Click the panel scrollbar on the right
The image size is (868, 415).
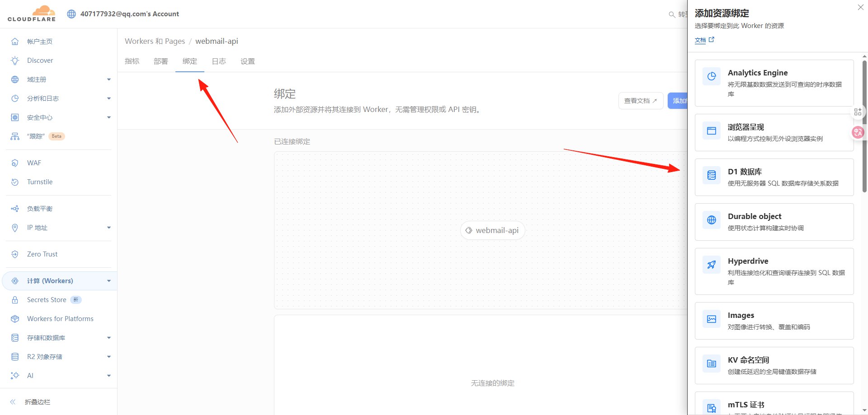[x=864, y=135]
